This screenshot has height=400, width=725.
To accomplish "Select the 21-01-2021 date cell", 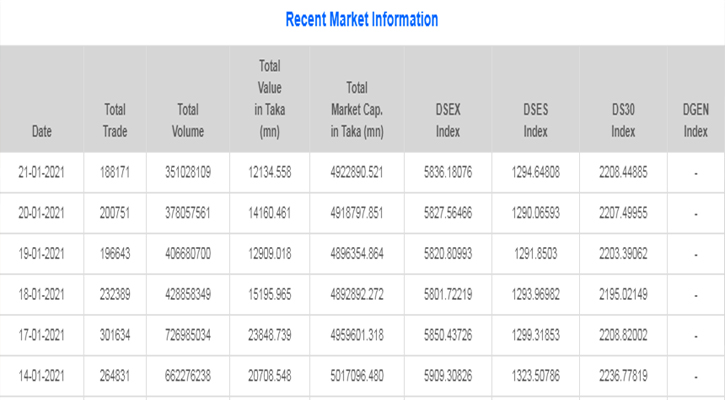I will pos(42,173).
